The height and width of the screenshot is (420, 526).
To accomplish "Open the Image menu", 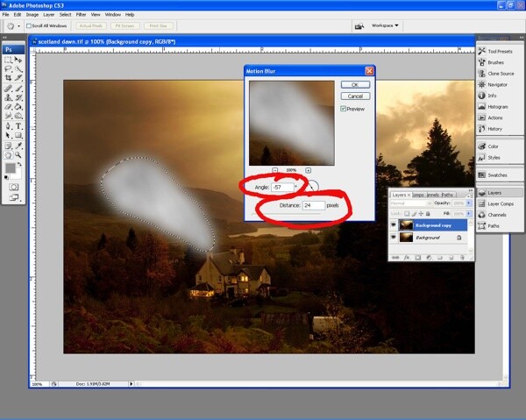I will coord(32,15).
